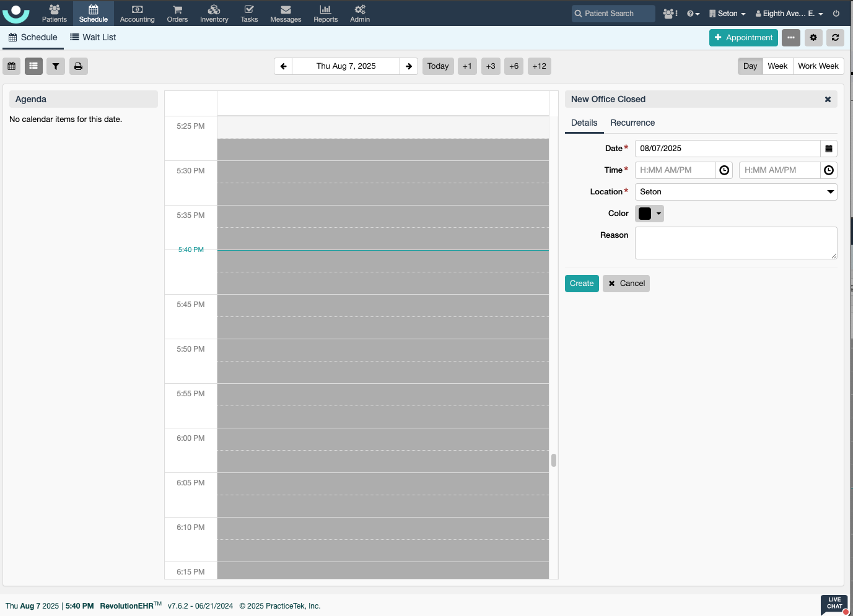Click the start time clock icon
Image resolution: width=853 pixels, height=616 pixels.
coord(724,170)
